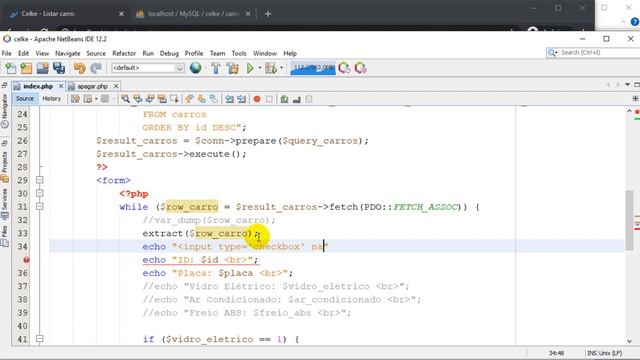Image resolution: width=640 pixels, height=360 pixels.
Task: Click the Undo arrow icon
Action: pos(80,68)
